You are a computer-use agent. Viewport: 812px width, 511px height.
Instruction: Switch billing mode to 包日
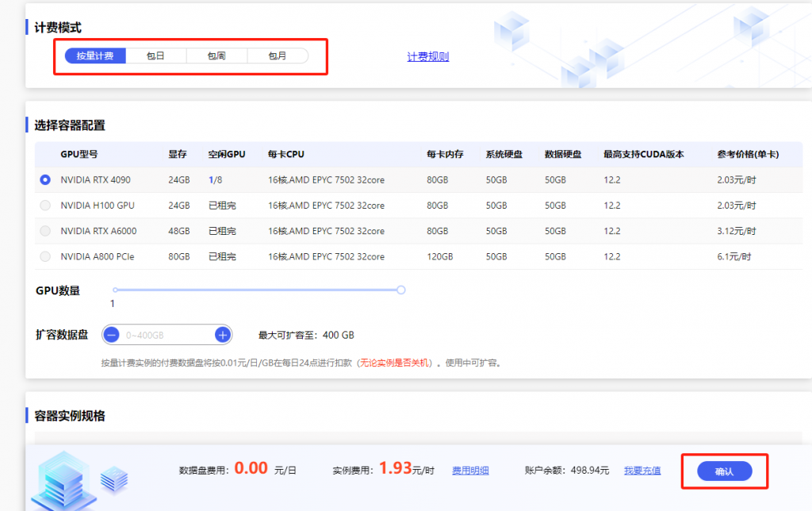[x=156, y=56]
